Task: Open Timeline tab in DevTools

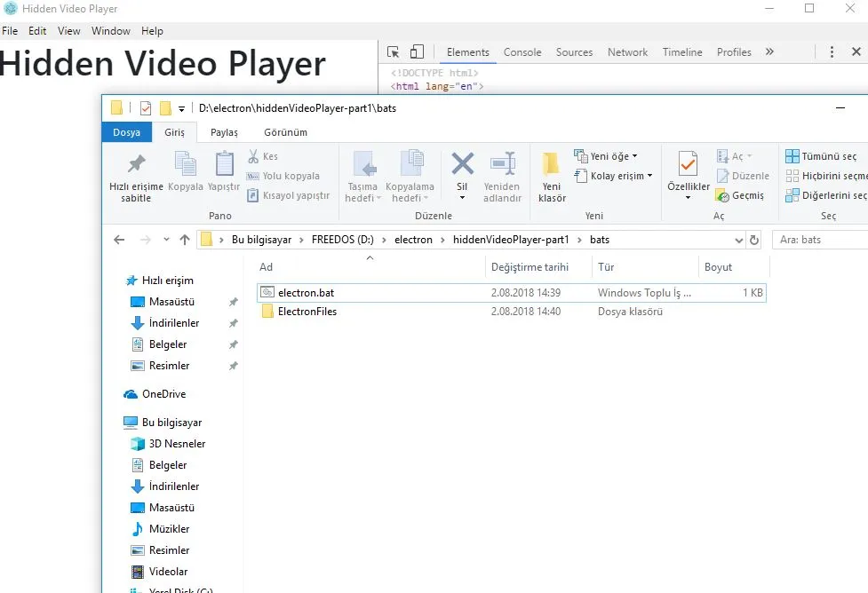Action: (x=682, y=52)
